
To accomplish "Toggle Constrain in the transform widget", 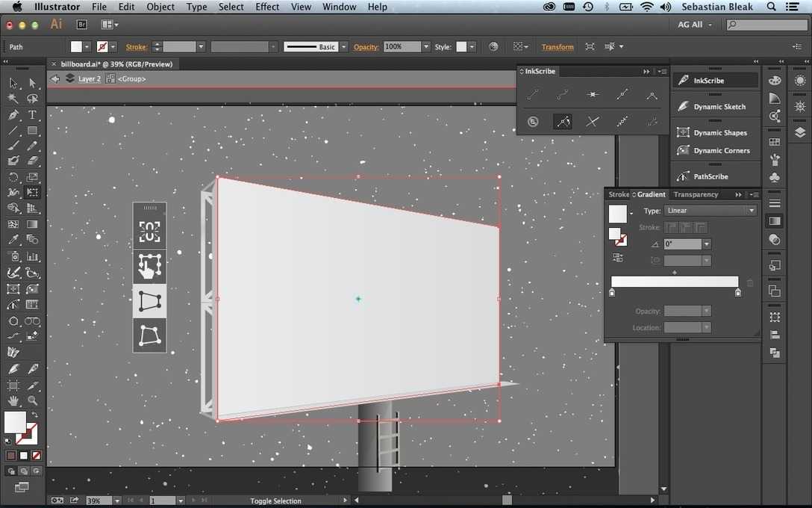I will [x=150, y=231].
